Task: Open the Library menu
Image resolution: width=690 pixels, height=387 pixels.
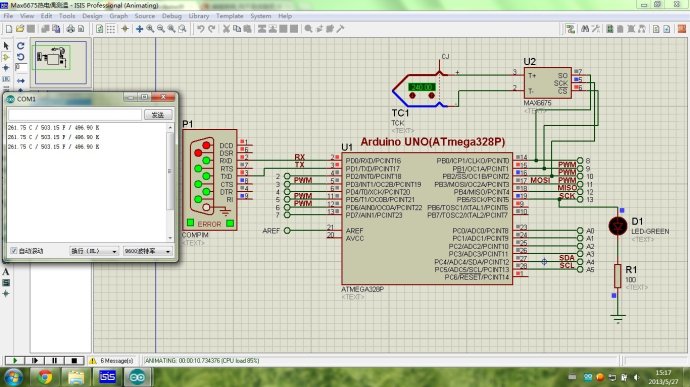Action: point(199,16)
